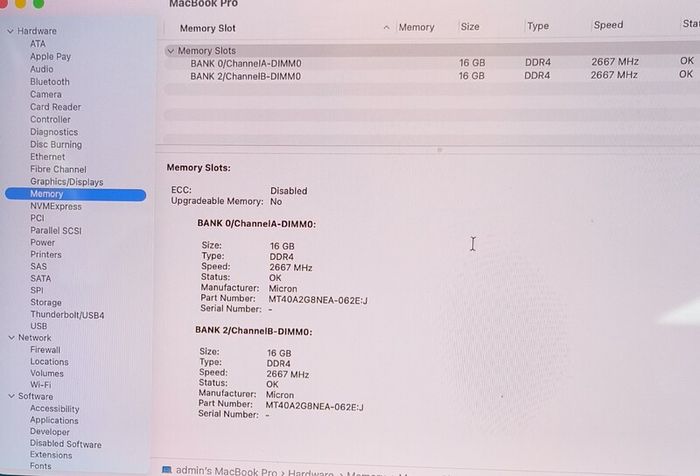
Task: Click the Software category label
Action: pos(36,397)
